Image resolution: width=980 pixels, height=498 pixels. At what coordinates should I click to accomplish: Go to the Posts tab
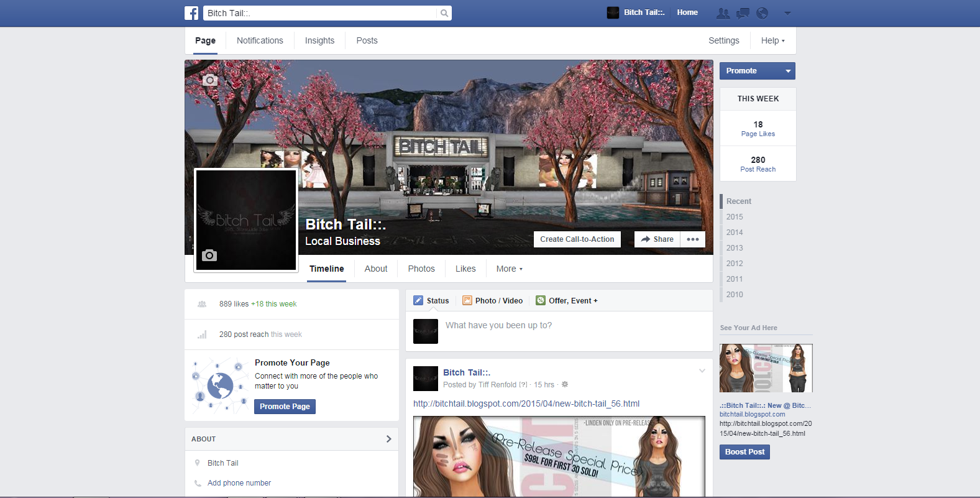click(x=367, y=40)
